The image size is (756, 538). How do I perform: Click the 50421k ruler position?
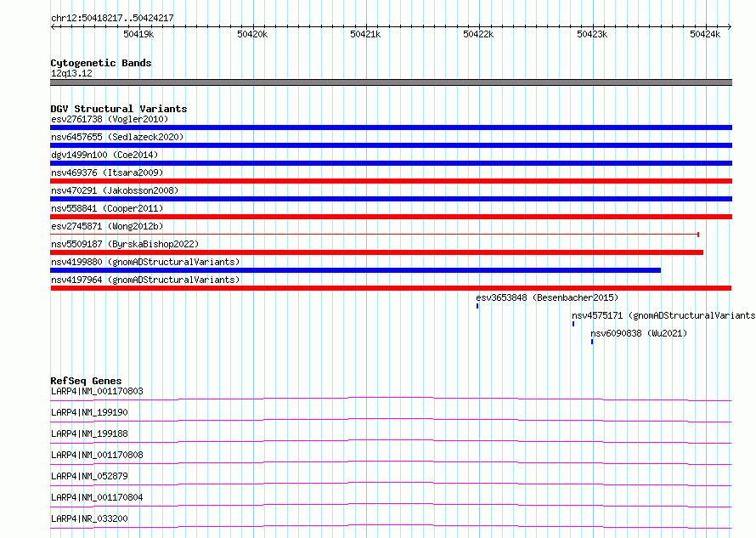click(365, 34)
